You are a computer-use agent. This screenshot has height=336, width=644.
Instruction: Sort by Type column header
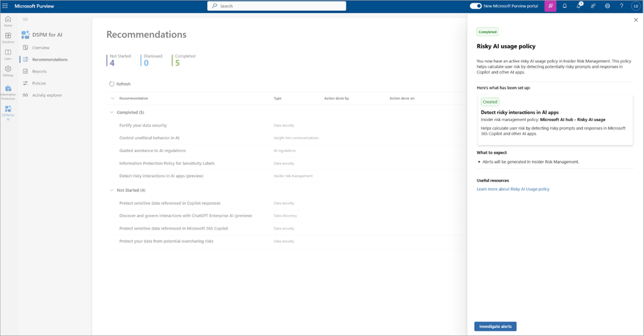[x=278, y=98]
